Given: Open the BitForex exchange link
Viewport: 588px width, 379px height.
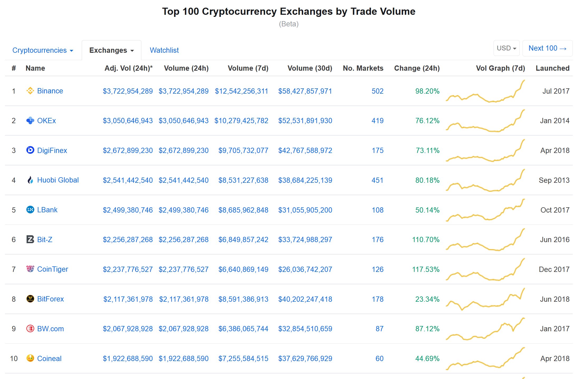Looking at the screenshot, I should [x=50, y=299].
